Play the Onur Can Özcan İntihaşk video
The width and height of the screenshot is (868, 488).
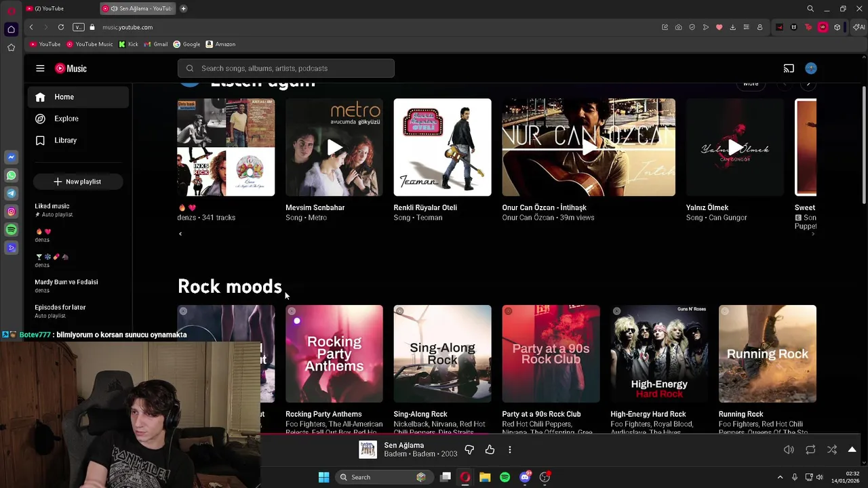pyautogui.click(x=589, y=147)
